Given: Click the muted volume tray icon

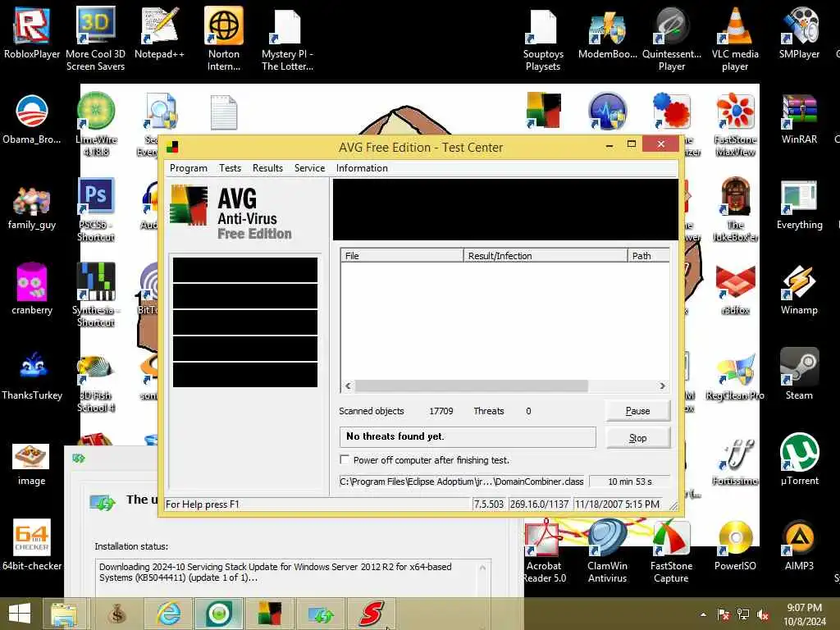Looking at the screenshot, I should point(764,614).
